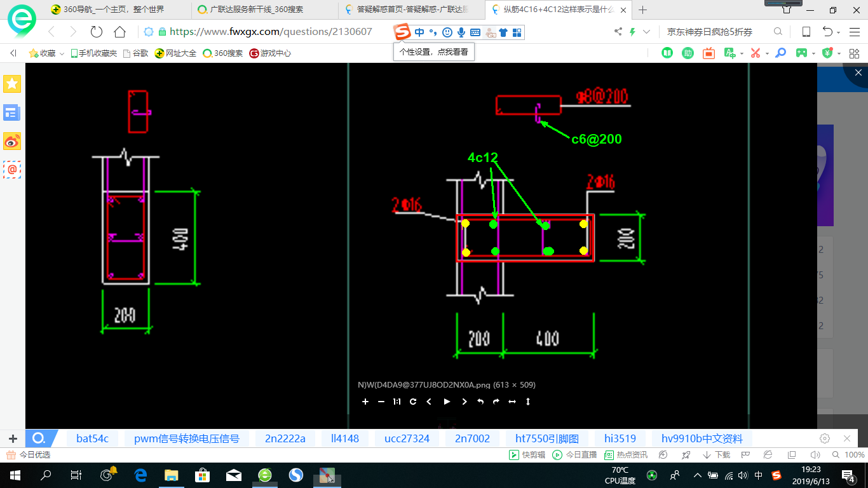Open 下载 downloads in status bar
Image resolution: width=868 pixels, height=488 pixels.
point(715,455)
